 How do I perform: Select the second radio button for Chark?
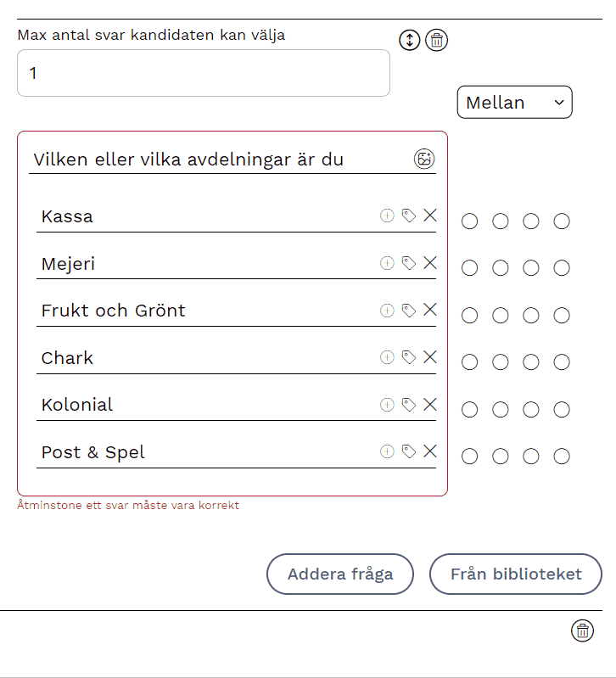(501, 362)
